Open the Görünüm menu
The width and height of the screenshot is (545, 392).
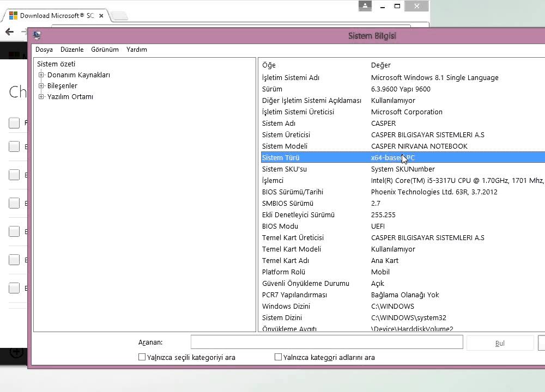tap(105, 50)
